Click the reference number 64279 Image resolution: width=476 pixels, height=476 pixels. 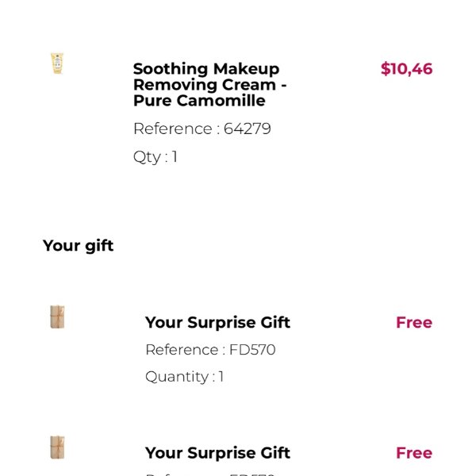click(247, 129)
